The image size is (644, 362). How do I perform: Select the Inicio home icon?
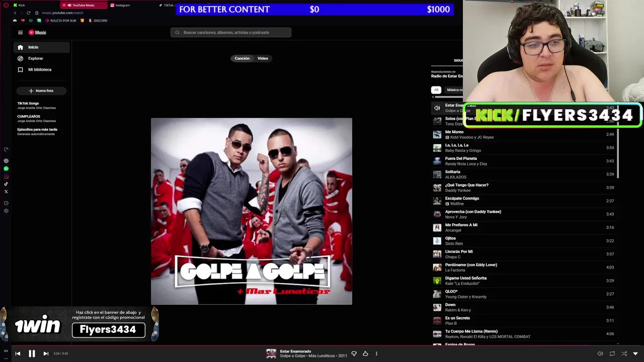(20, 47)
